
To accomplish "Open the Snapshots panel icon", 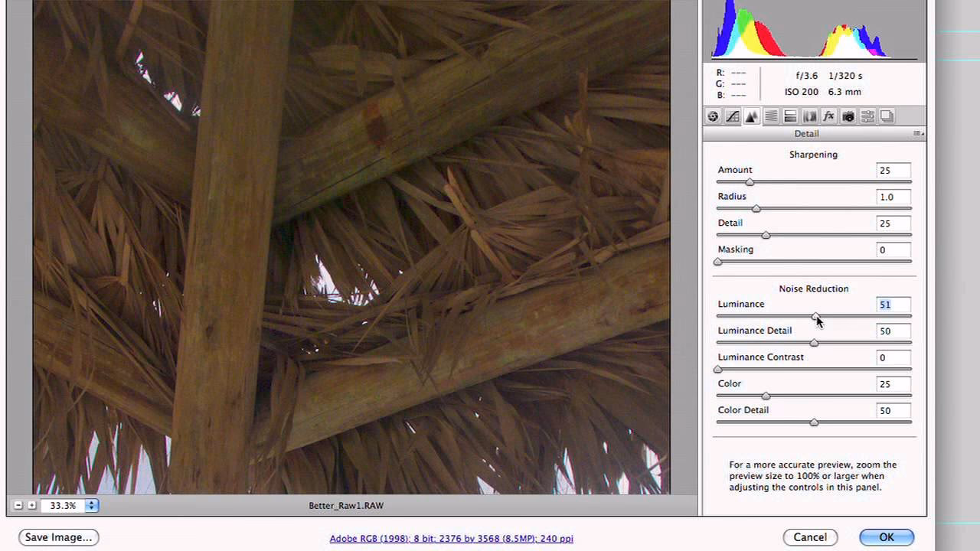I will 887,116.
